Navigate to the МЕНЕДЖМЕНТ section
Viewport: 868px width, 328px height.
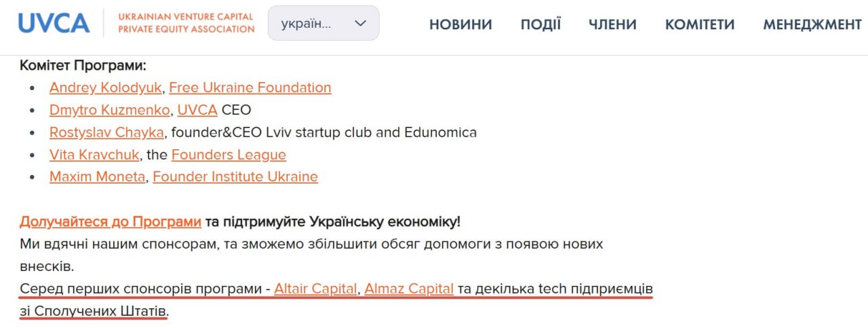[812, 24]
